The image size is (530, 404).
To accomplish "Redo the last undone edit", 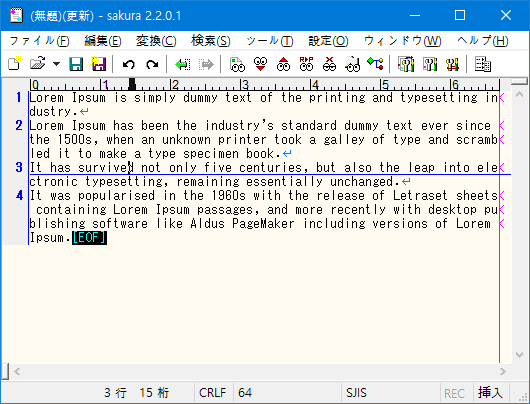I will pos(152,64).
